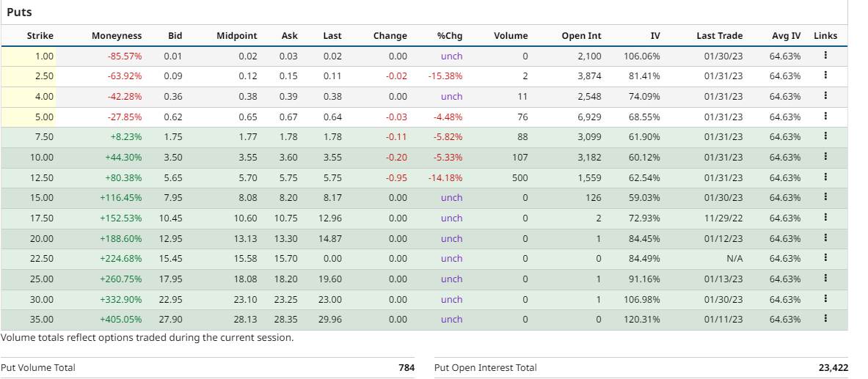Image resolution: width=868 pixels, height=379 pixels.
Task: Click volume value 500
Action: pos(520,177)
